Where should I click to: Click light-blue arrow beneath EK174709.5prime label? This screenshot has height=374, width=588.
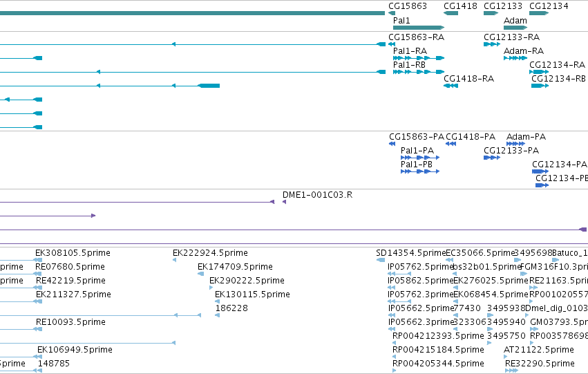point(200,274)
